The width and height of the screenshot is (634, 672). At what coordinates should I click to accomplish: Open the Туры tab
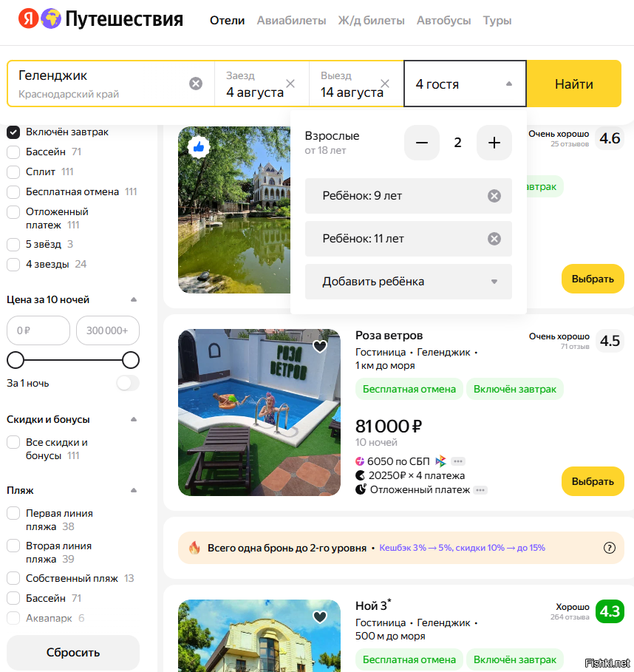tap(497, 21)
